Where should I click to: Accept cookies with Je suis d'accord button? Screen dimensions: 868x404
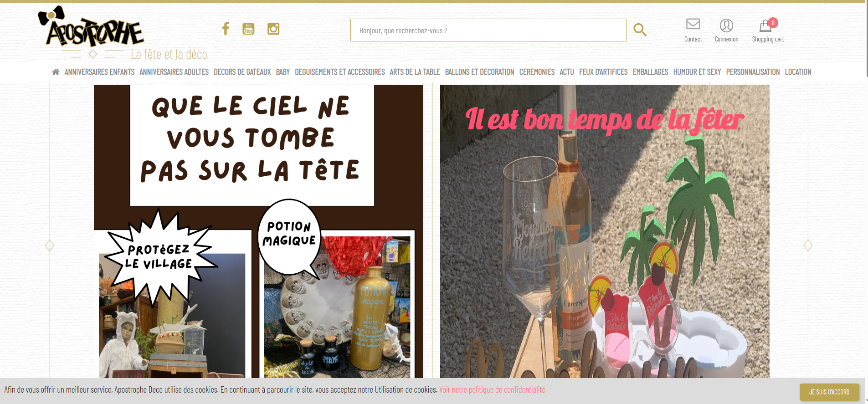pos(829,392)
